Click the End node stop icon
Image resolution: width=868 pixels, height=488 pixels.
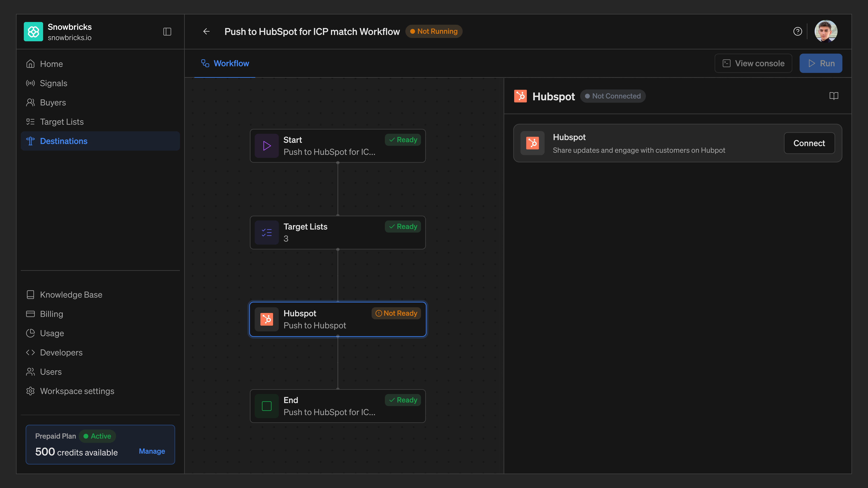click(x=267, y=406)
